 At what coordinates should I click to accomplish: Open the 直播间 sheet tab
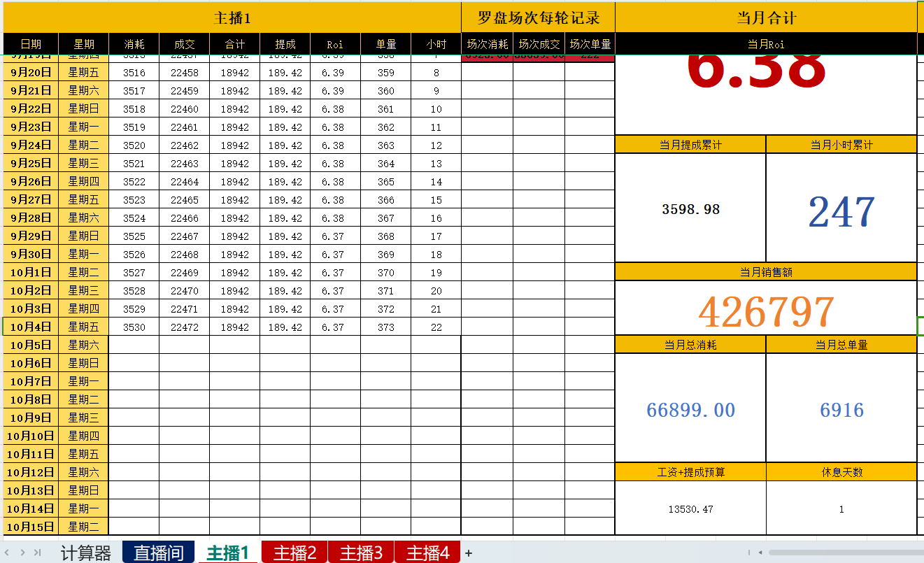[x=159, y=553]
